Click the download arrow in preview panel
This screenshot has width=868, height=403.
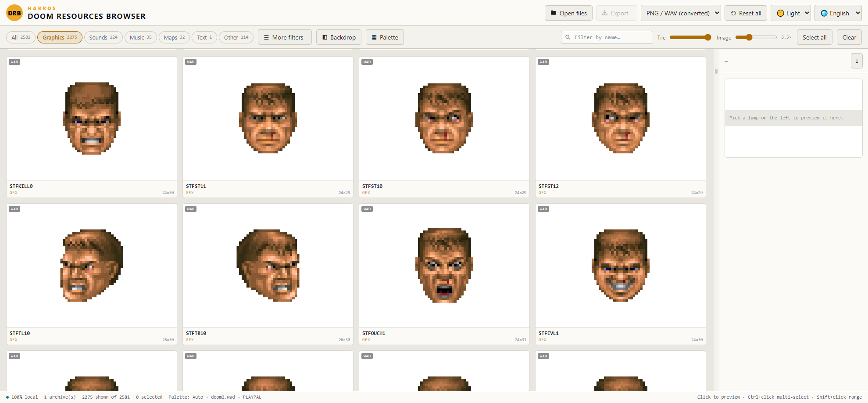click(x=857, y=61)
